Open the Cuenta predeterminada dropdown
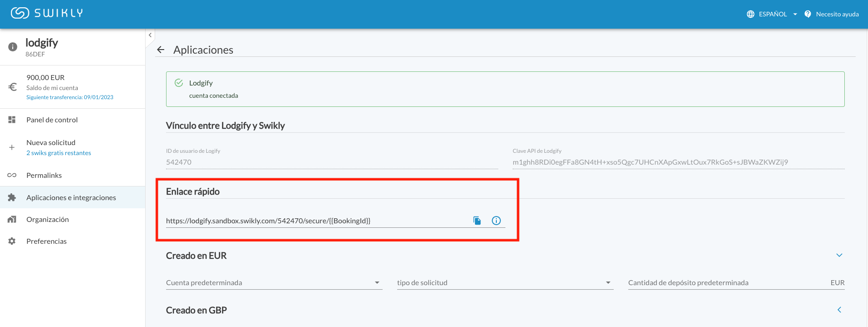The image size is (868, 327). point(273,283)
